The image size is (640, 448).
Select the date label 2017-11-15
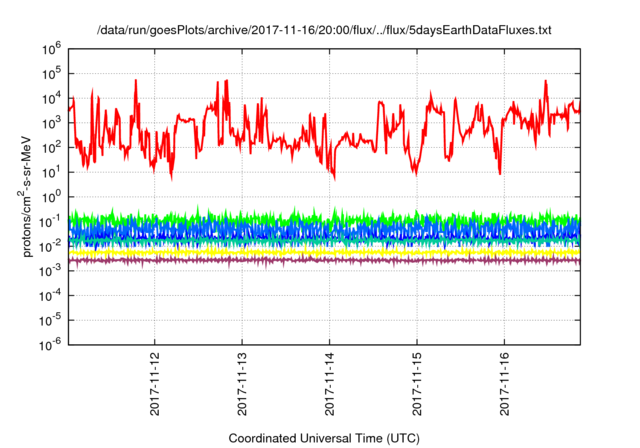pos(417,383)
